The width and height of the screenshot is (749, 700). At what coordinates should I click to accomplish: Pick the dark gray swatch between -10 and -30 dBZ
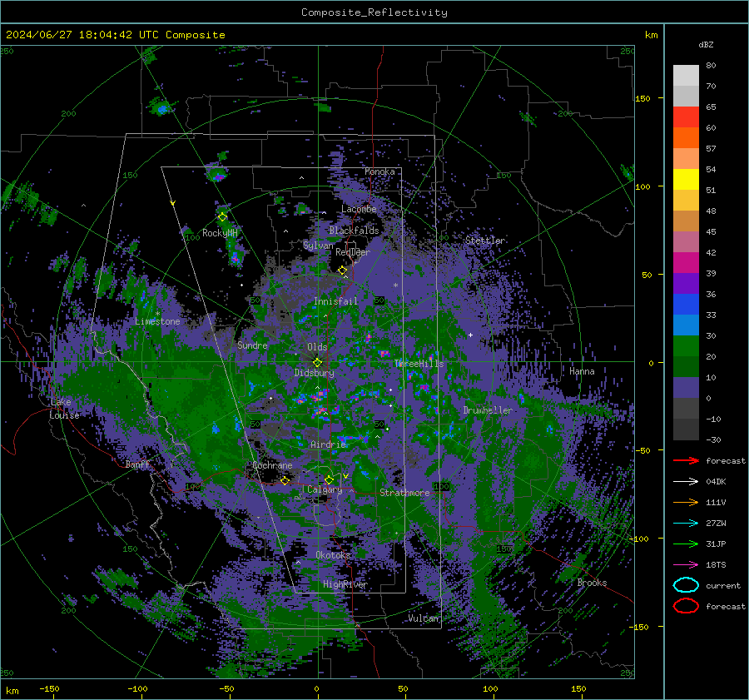686,429
